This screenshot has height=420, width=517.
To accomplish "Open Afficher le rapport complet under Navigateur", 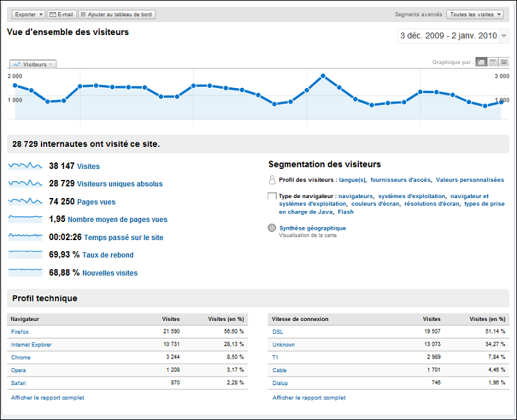I will 47,398.
